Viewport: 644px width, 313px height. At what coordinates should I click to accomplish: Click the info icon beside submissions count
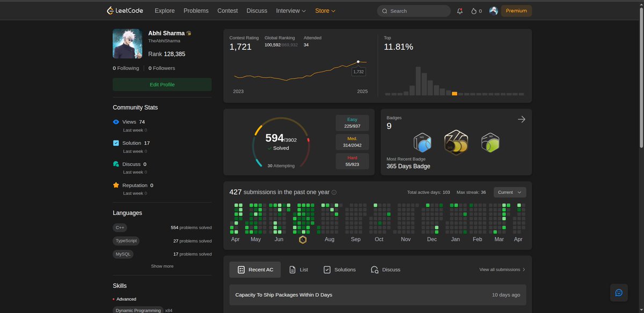(x=334, y=192)
